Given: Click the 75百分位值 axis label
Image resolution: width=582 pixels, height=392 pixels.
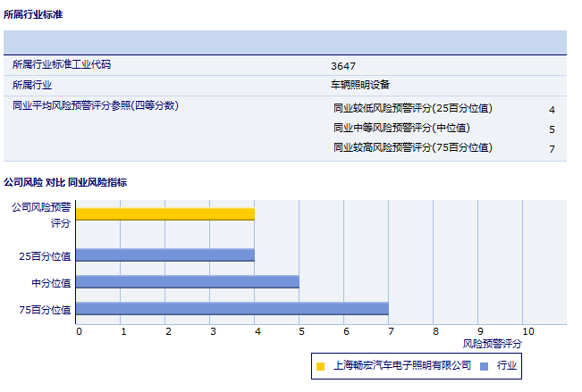Looking at the screenshot, I should (45, 310).
